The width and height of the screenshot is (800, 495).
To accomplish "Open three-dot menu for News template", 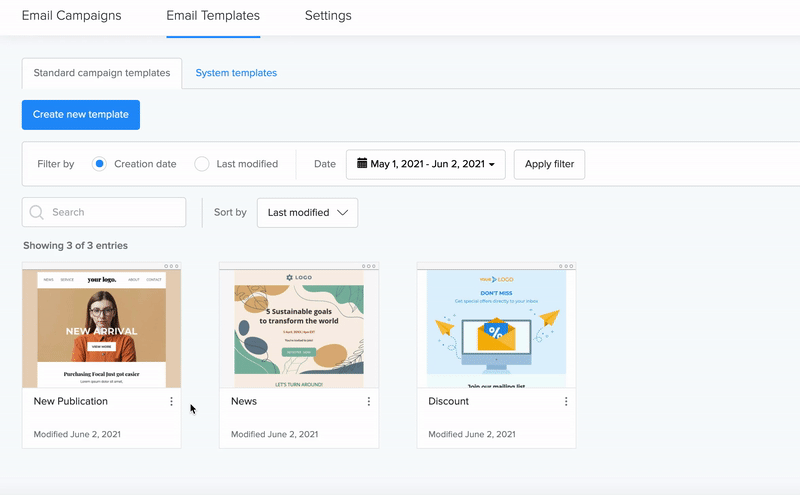I will click(368, 402).
